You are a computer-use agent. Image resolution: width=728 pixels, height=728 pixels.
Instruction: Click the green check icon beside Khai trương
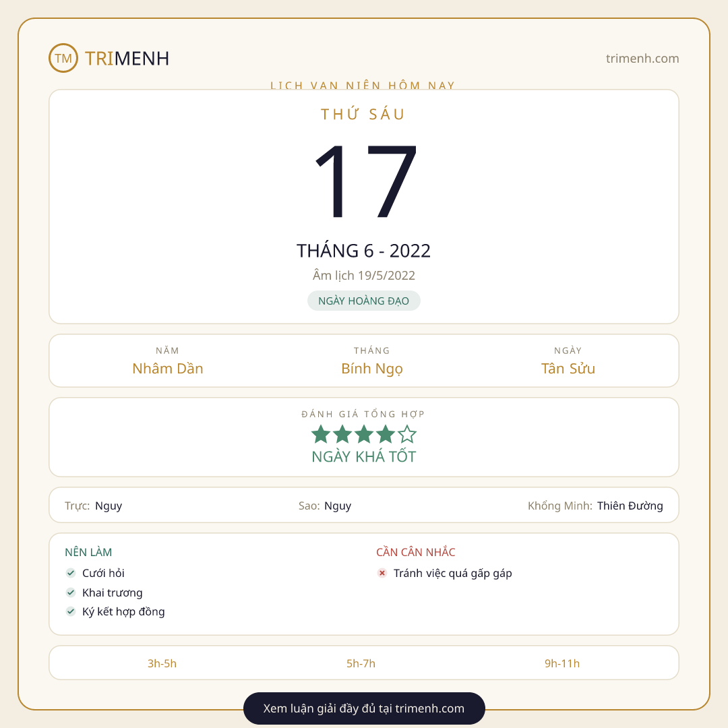pos(71,593)
